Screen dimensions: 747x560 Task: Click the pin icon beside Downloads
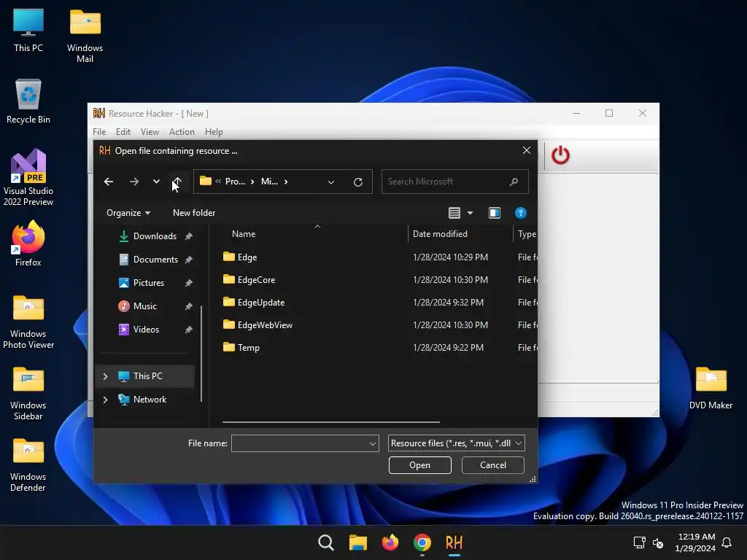click(x=189, y=236)
